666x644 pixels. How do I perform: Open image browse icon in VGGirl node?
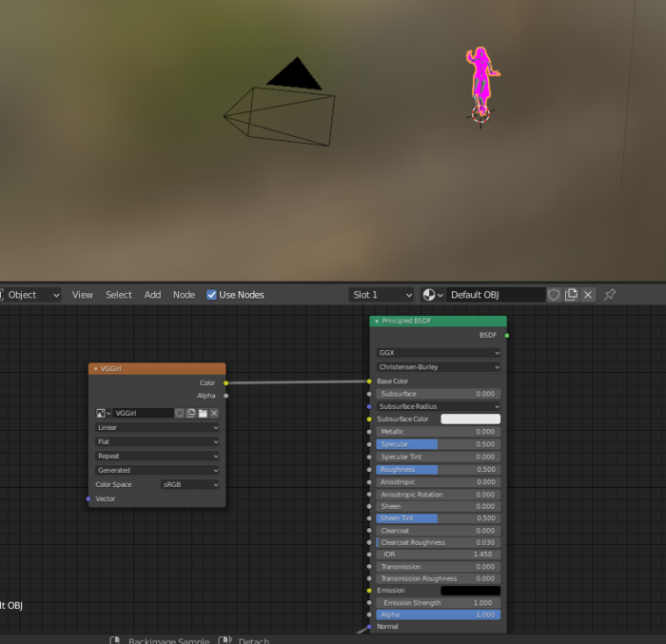pos(103,414)
